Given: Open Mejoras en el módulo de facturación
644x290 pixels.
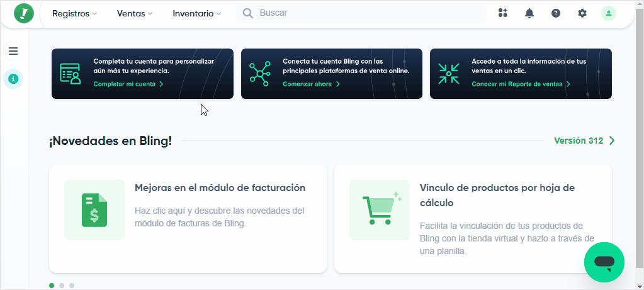Looking at the screenshot, I should click(220, 188).
